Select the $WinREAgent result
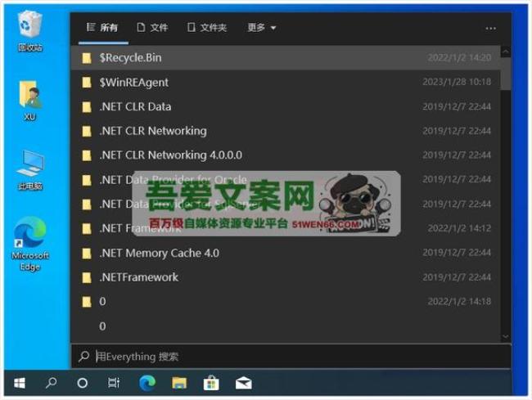Image resolution: width=532 pixels, height=400 pixels. [286, 83]
